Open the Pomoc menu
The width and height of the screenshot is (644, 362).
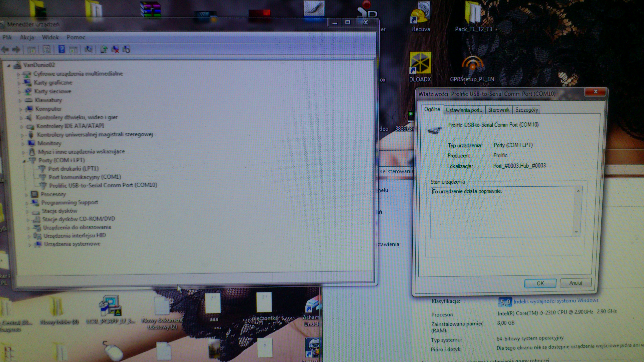tap(76, 37)
